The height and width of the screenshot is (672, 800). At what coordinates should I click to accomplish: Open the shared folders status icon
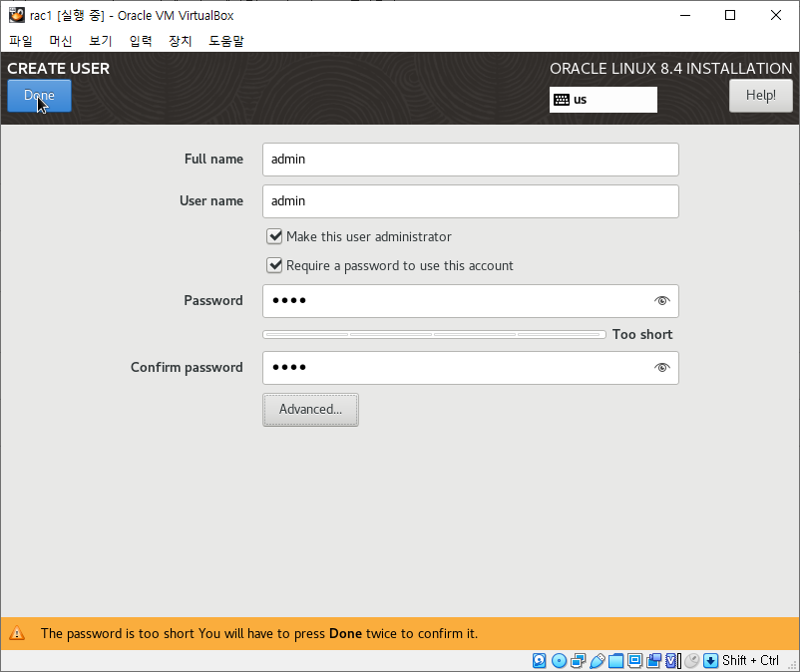pyautogui.click(x=615, y=661)
